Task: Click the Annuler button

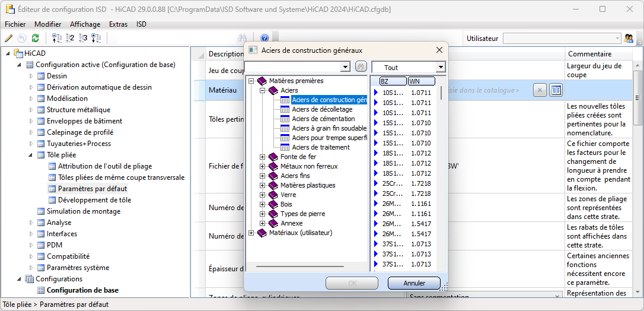Action: (414, 283)
